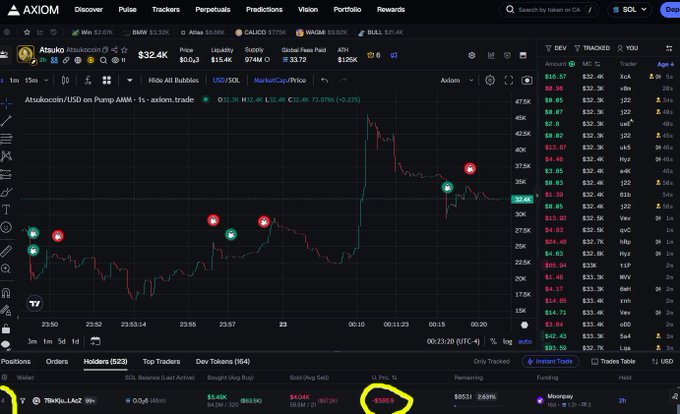Filter trades by TRACKED wallets
The height and width of the screenshot is (414, 680).
click(x=592, y=48)
